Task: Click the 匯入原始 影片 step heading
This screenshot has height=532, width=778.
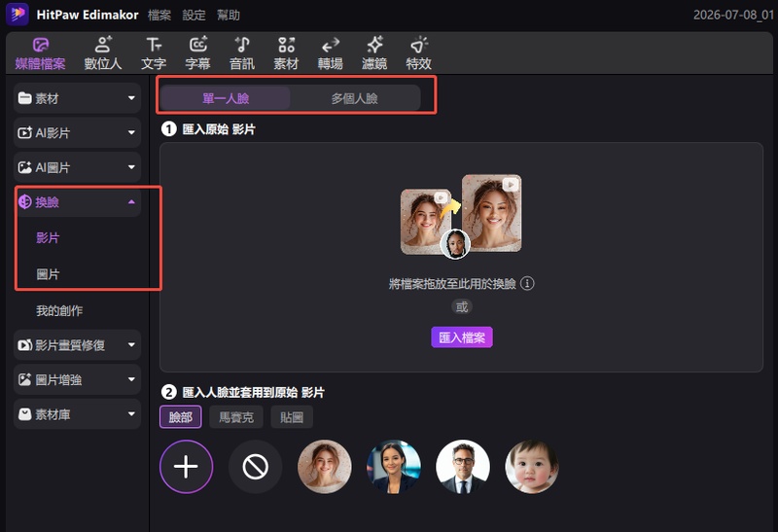Action: pos(219,129)
